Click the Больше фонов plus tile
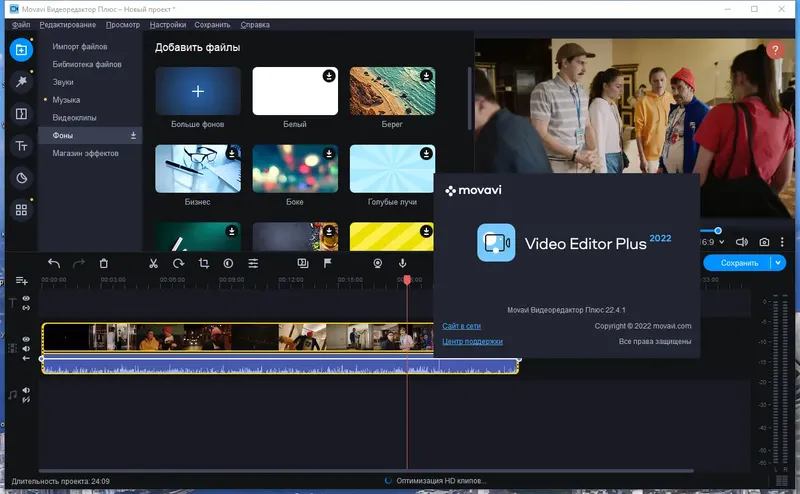Viewport: 800px width, 494px height. [198, 91]
